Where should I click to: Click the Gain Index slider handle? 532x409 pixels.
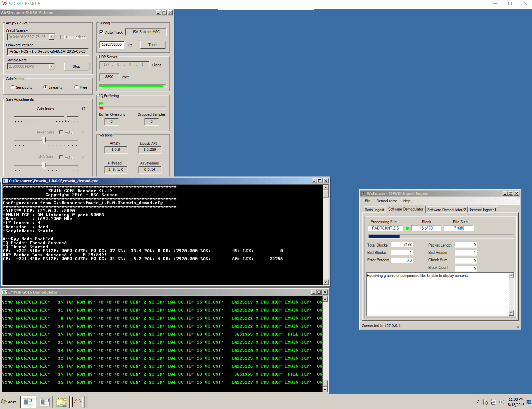(66, 116)
